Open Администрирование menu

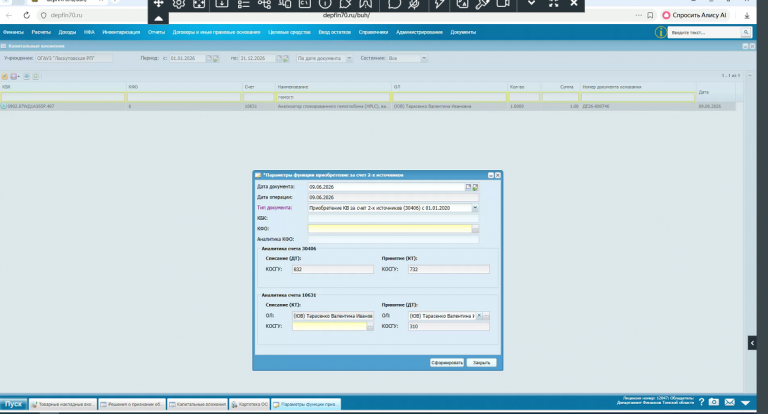(419, 32)
